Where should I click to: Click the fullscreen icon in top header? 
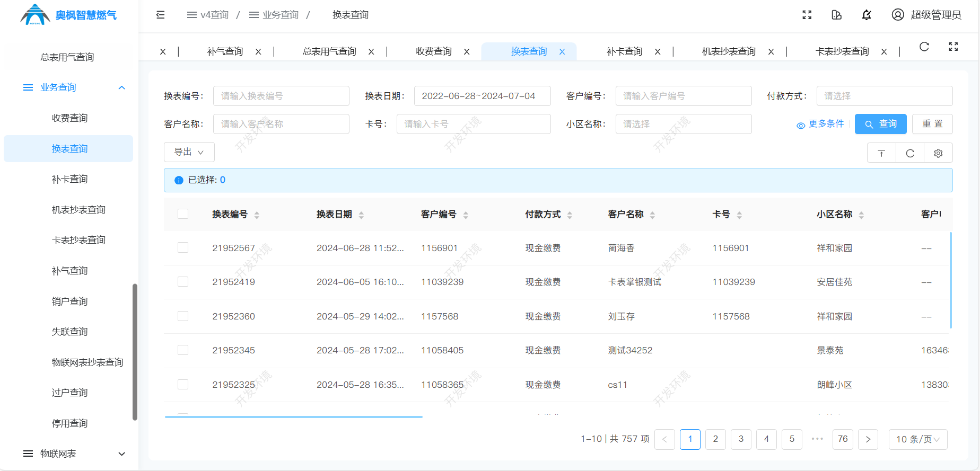[x=807, y=15]
